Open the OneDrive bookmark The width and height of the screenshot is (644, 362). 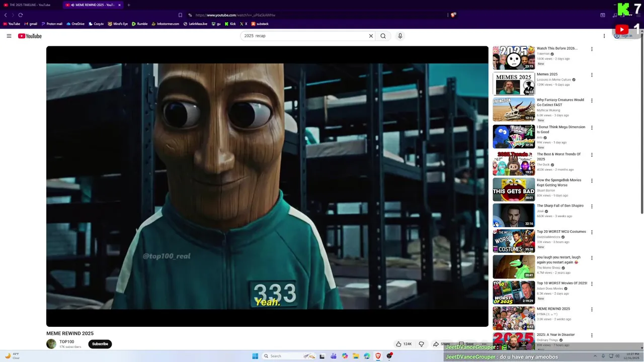pyautogui.click(x=75, y=24)
